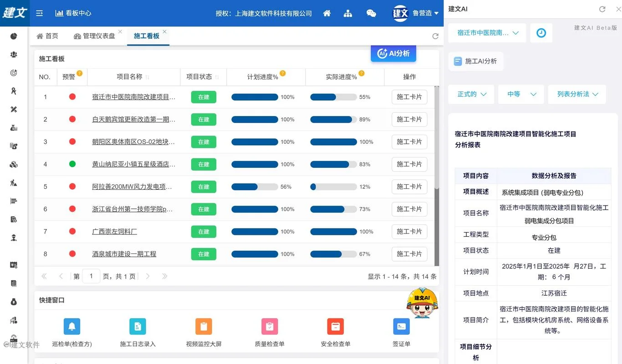Click the 预警 column help icon
The width and height of the screenshot is (622, 364).
tap(80, 73)
